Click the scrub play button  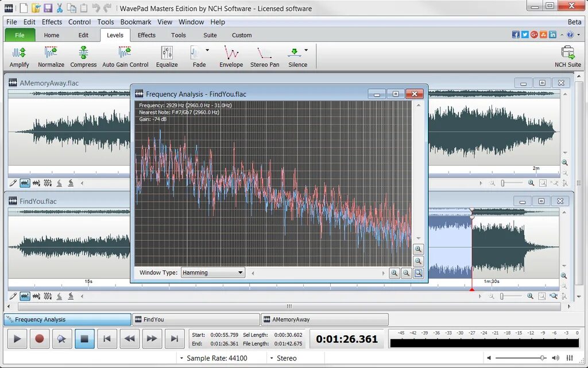coord(62,339)
